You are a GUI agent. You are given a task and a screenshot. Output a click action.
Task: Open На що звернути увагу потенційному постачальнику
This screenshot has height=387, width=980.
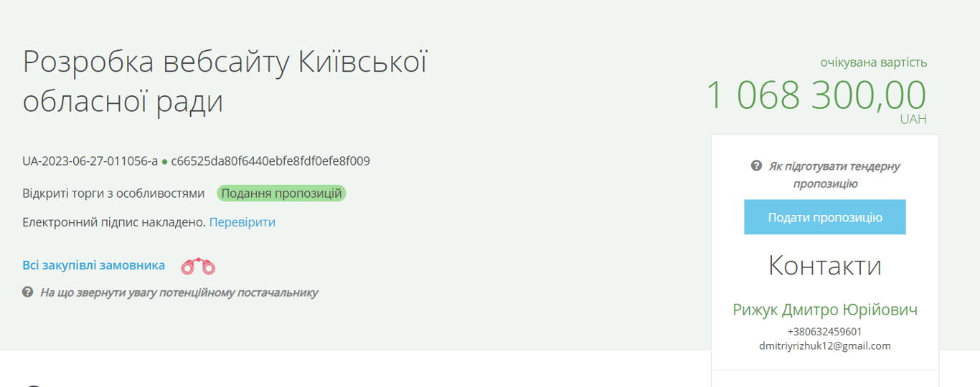(x=179, y=292)
